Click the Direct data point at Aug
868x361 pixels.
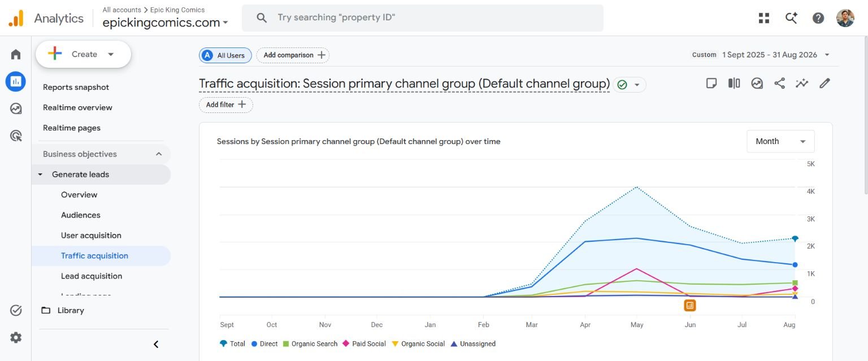(795, 264)
